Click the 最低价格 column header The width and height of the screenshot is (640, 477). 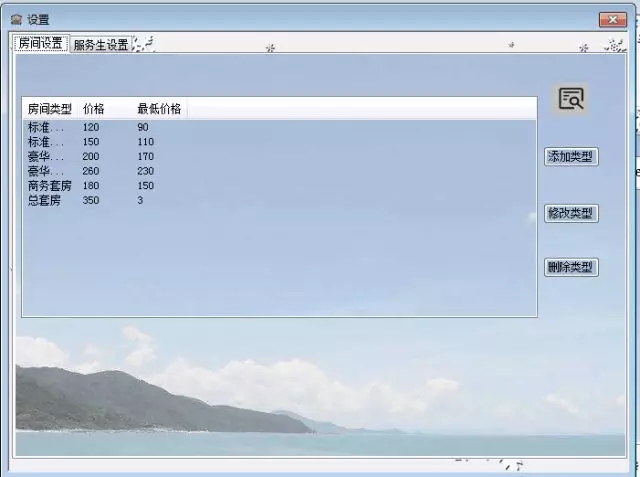coord(159,109)
